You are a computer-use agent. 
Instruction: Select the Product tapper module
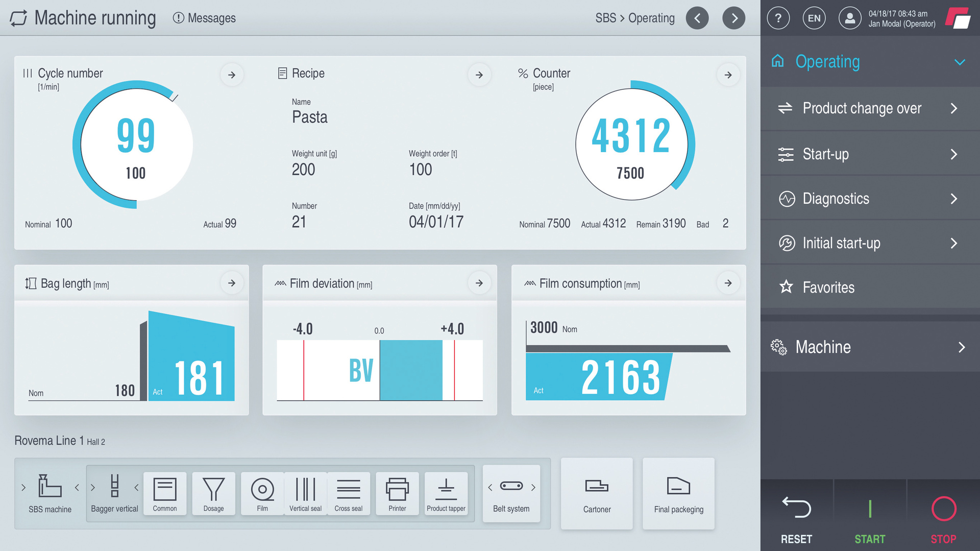446,493
